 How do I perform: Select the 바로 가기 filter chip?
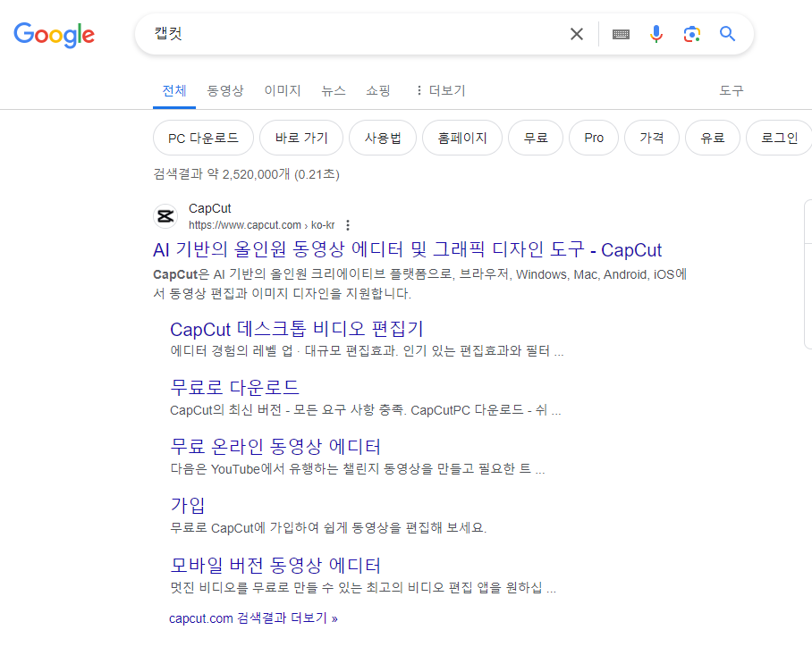point(301,138)
